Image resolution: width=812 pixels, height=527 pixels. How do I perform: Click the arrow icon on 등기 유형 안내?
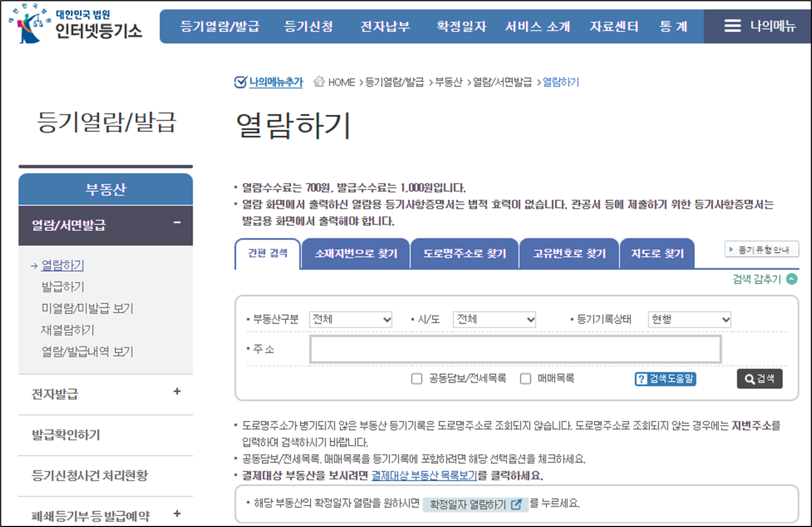[731, 249]
